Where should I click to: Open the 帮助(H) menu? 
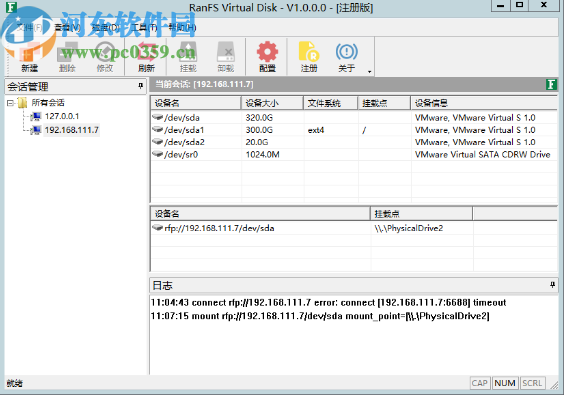(182, 27)
